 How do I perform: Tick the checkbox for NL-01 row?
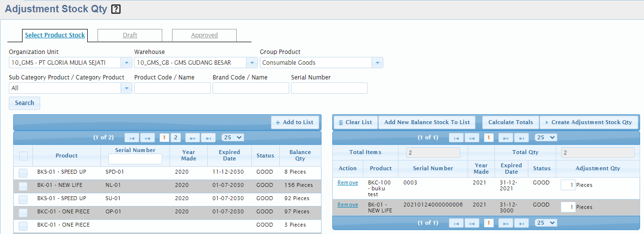pyautogui.click(x=23, y=186)
